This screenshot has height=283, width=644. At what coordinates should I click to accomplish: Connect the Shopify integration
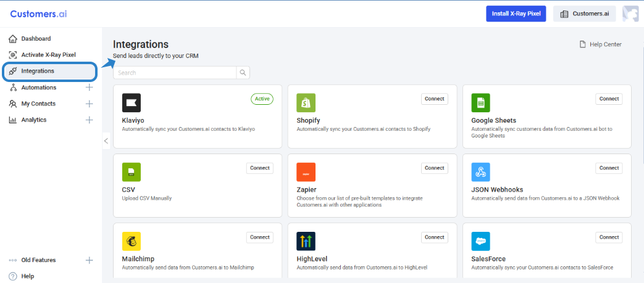pyautogui.click(x=435, y=99)
